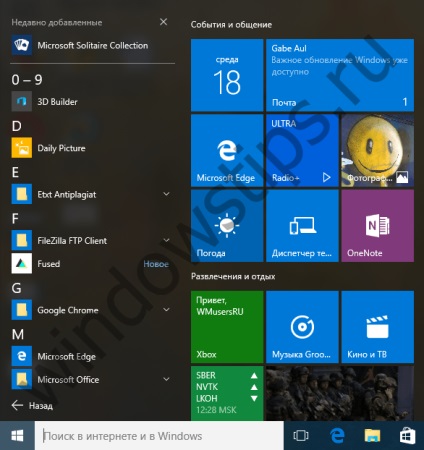Click the letter D section header

(x=17, y=126)
